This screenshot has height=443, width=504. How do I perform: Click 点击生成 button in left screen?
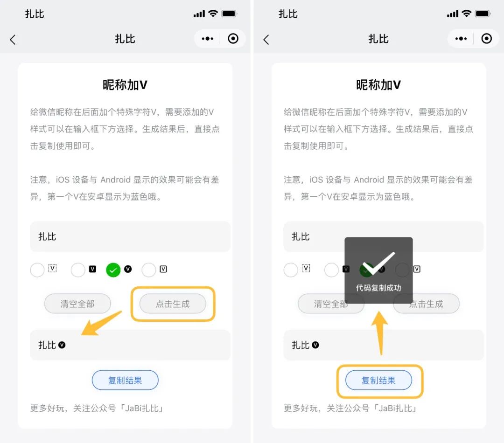[173, 304]
